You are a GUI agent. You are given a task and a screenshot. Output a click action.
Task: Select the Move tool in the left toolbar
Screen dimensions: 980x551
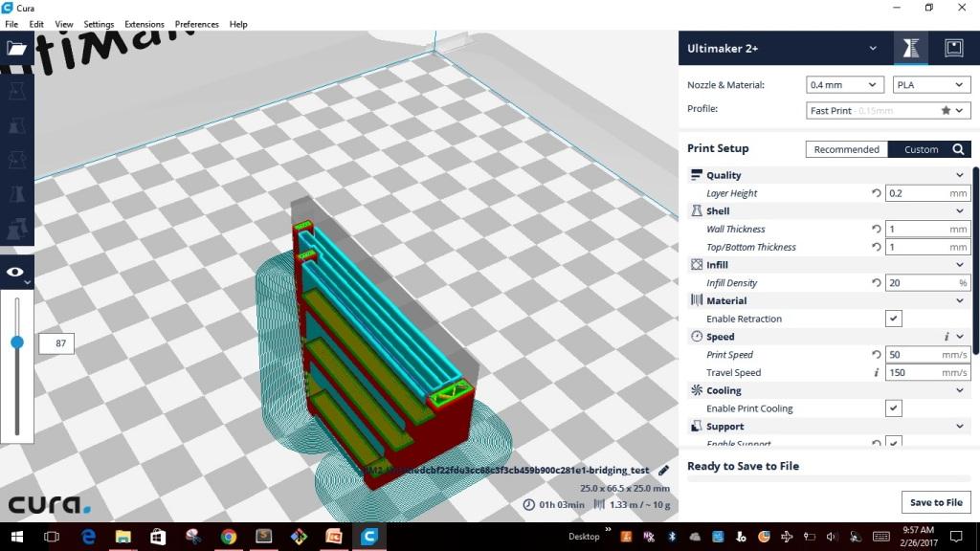(x=17, y=92)
